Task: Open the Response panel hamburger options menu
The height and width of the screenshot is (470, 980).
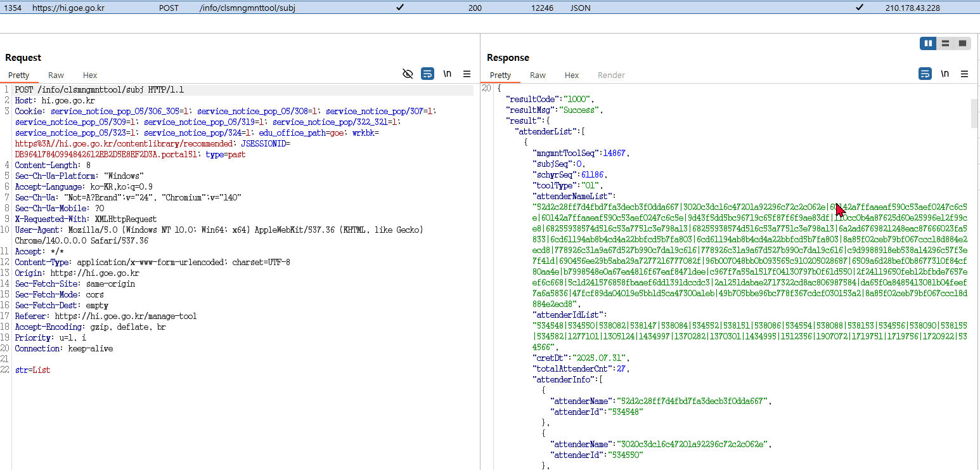Action: tap(964, 74)
